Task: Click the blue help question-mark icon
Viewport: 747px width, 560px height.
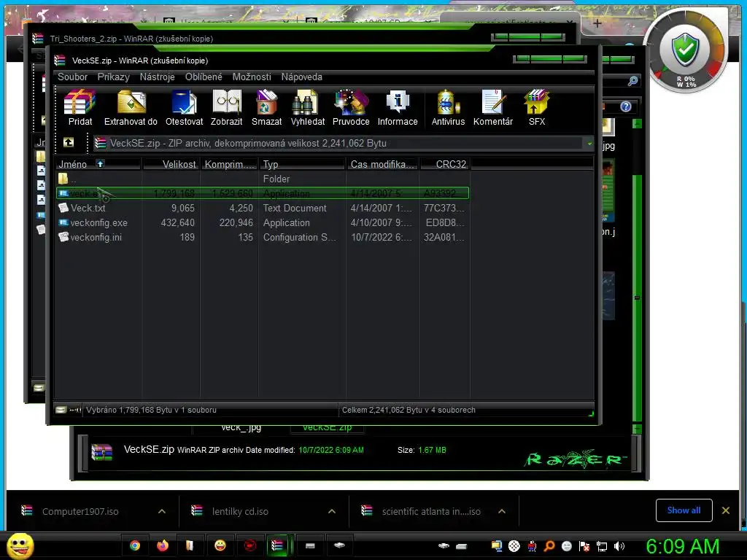Action: pyautogui.click(x=626, y=106)
